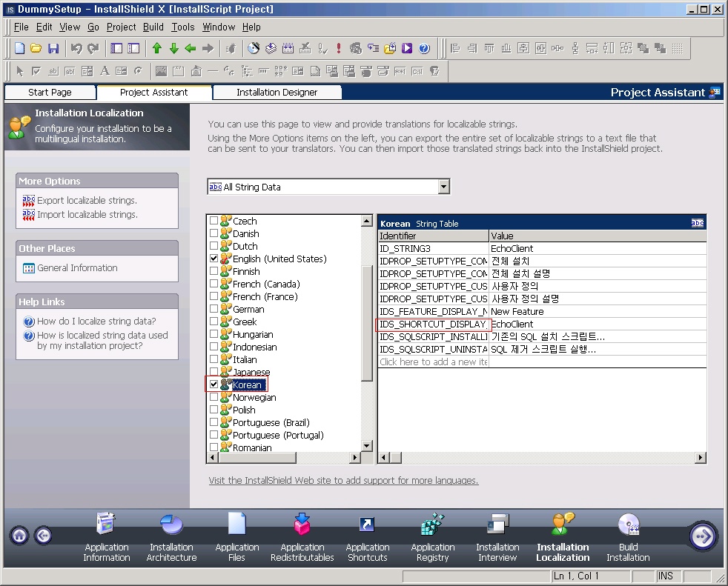
Task: Select the IDS_SHORTCUT_DISPLAY identifier cell
Action: [x=433, y=324]
